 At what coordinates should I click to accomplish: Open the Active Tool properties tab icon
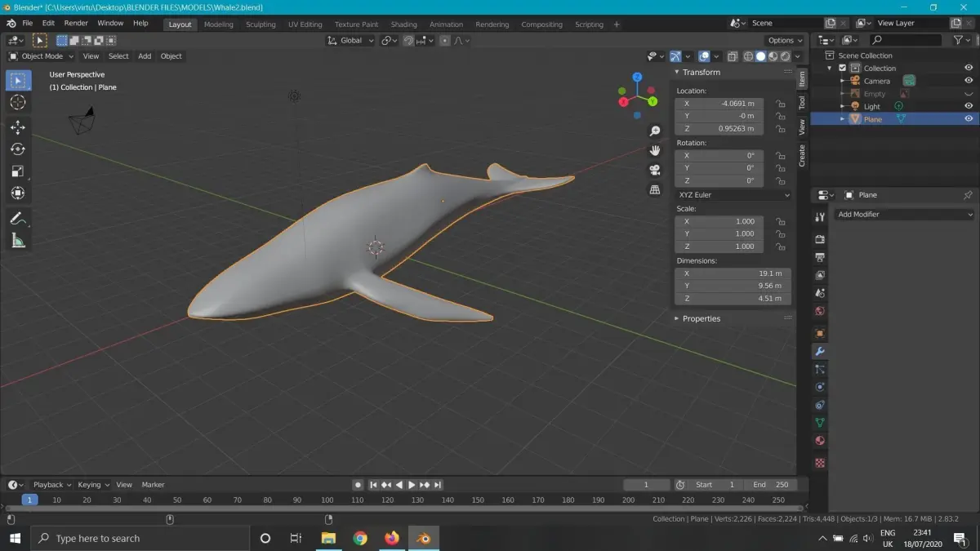click(820, 217)
